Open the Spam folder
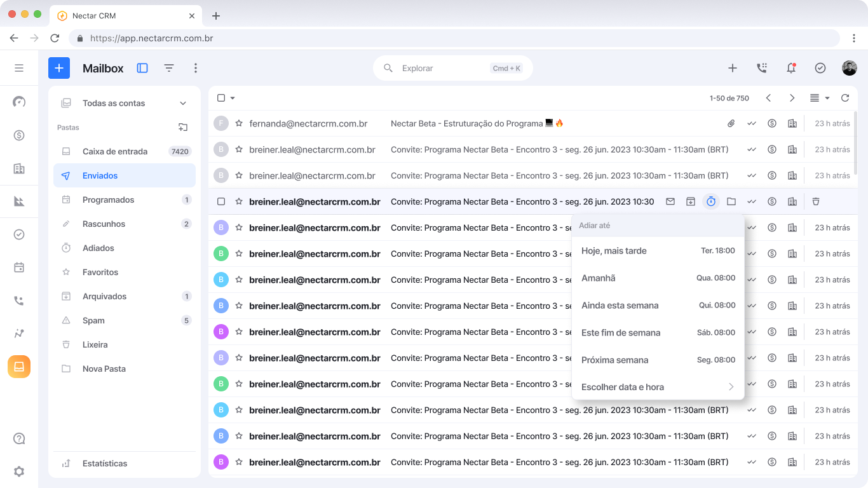Image resolution: width=868 pixels, height=488 pixels. tap(125, 320)
